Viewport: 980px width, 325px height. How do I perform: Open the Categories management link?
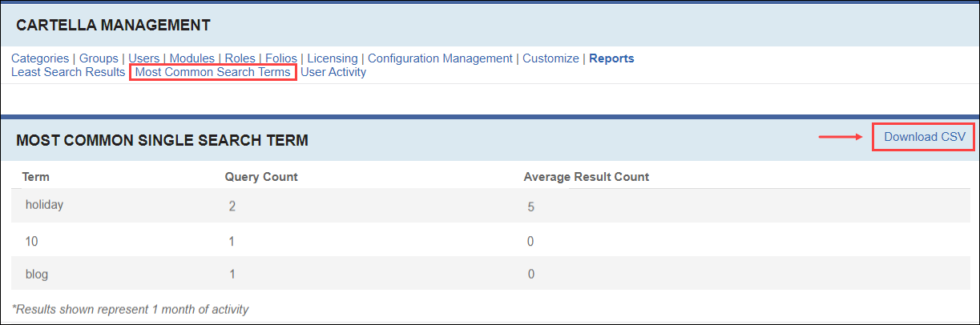tap(40, 58)
